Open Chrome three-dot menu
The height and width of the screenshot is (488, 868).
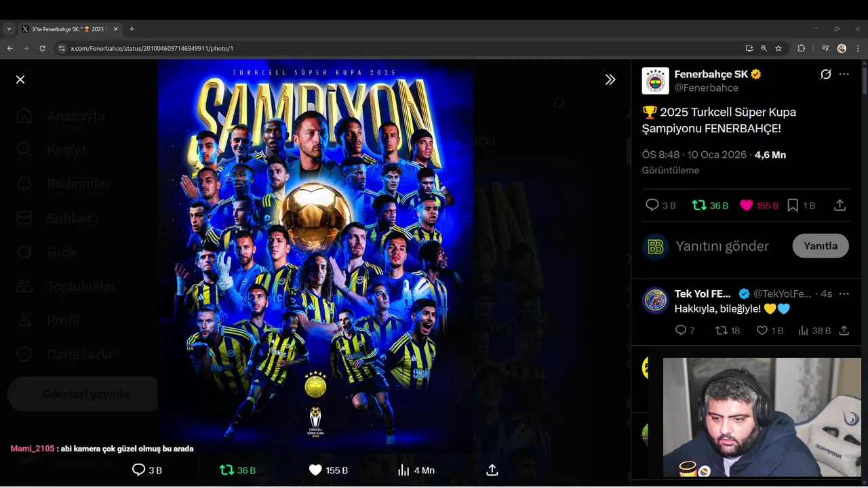pyautogui.click(x=858, y=48)
